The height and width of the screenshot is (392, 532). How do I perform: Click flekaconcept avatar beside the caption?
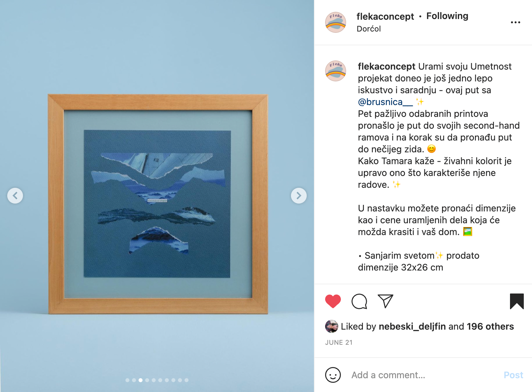(336, 71)
